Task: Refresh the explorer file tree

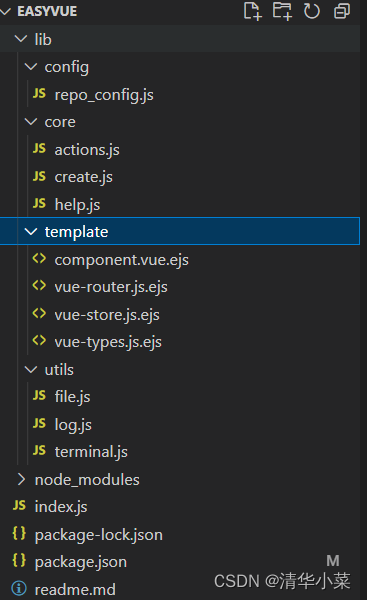Action: tap(312, 11)
